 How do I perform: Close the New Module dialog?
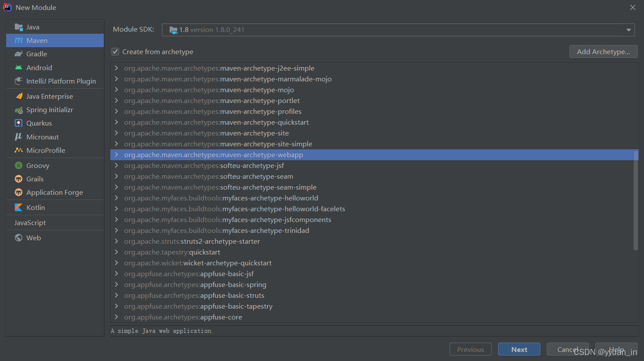click(x=633, y=7)
